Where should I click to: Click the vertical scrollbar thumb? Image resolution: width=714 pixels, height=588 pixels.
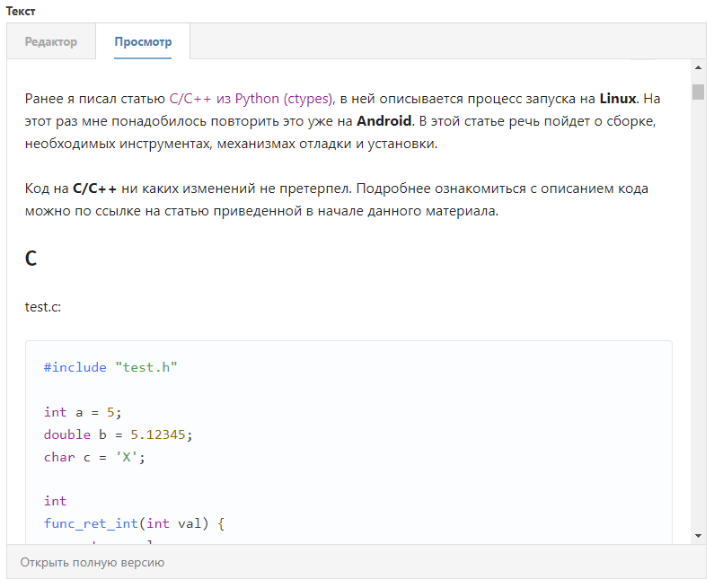pyautogui.click(x=698, y=92)
